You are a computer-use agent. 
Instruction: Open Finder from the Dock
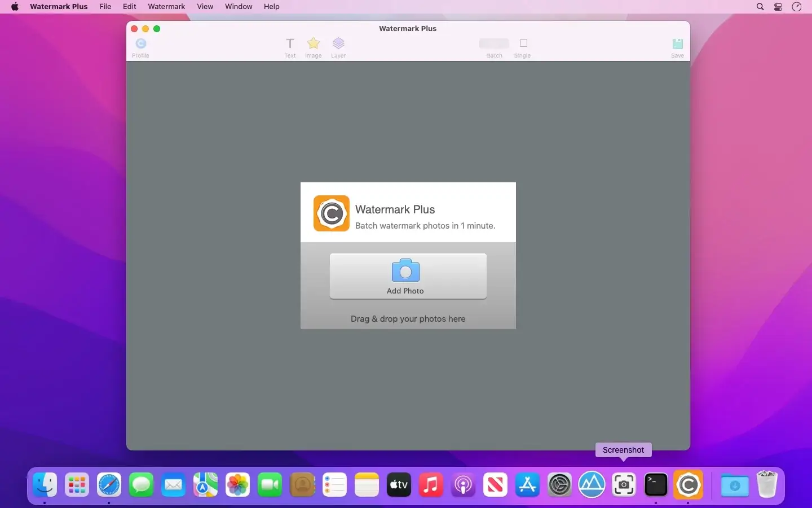point(45,485)
